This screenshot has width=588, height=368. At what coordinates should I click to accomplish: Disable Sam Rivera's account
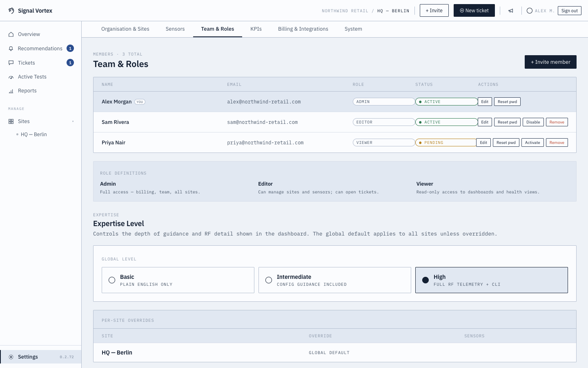point(533,122)
